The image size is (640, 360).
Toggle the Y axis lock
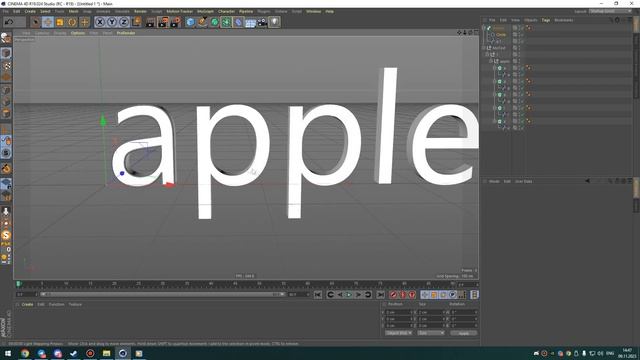[x=112, y=22]
